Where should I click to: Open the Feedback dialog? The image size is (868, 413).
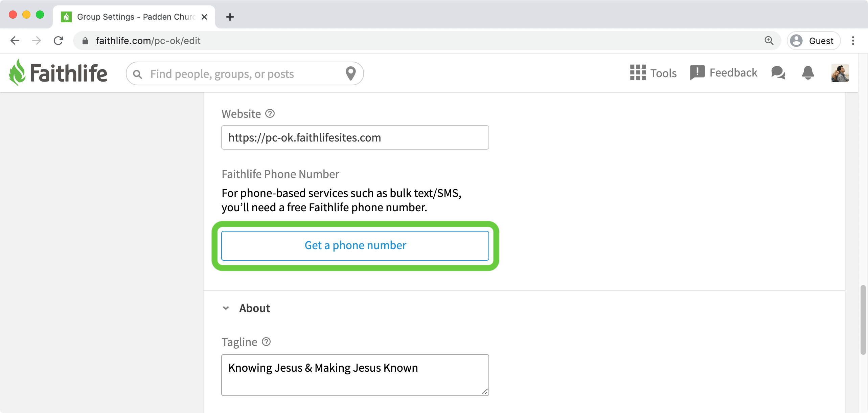(723, 73)
